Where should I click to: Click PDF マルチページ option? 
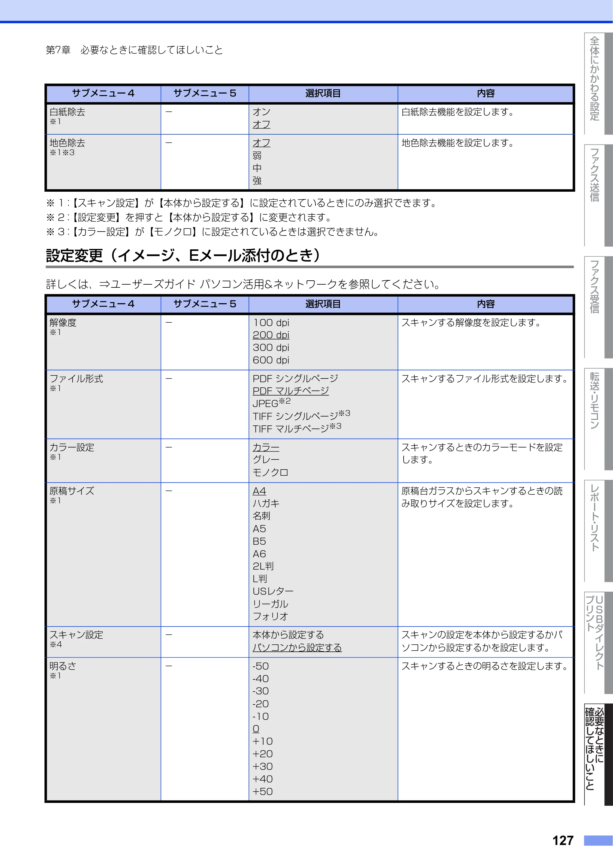291,391
